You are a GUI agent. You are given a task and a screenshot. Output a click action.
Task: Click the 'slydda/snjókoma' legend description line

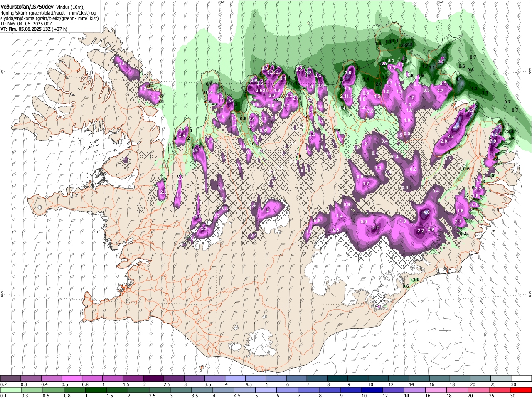[49, 18]
